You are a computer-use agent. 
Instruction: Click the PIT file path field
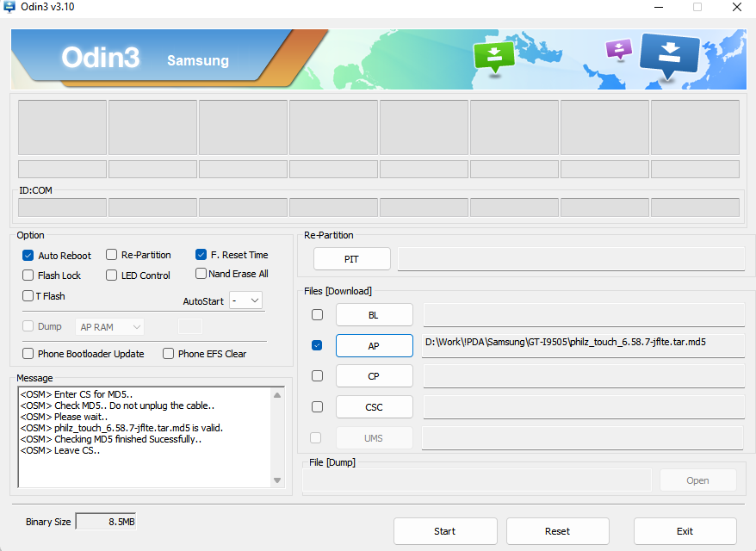(572, 259)
